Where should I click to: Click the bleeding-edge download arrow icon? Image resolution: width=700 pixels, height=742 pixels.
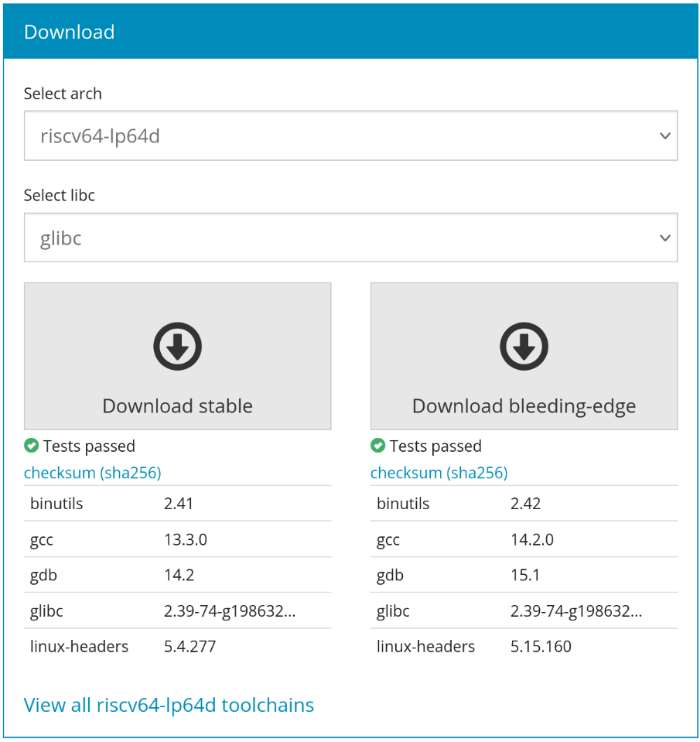tap(524, 347)
